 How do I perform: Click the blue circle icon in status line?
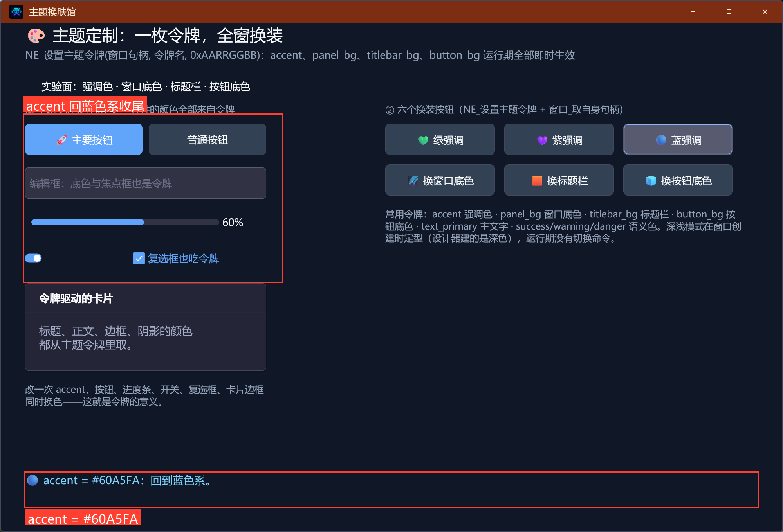point(33,480)
